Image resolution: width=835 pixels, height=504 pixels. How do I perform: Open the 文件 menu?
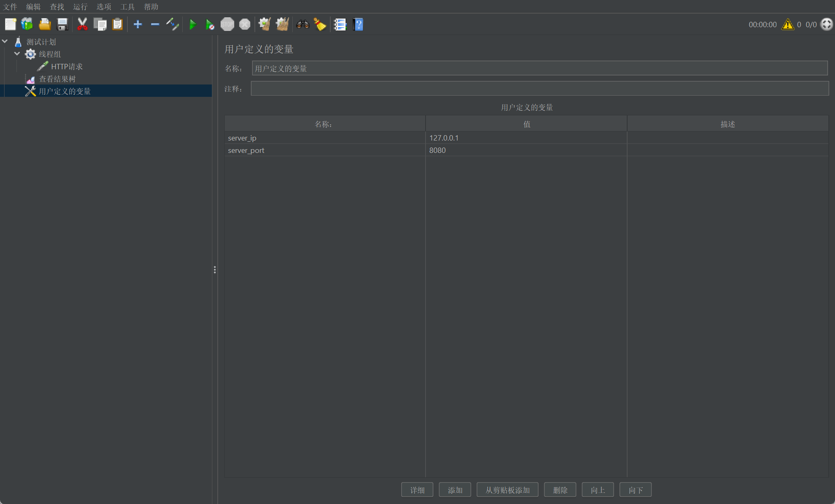point(10,7)
